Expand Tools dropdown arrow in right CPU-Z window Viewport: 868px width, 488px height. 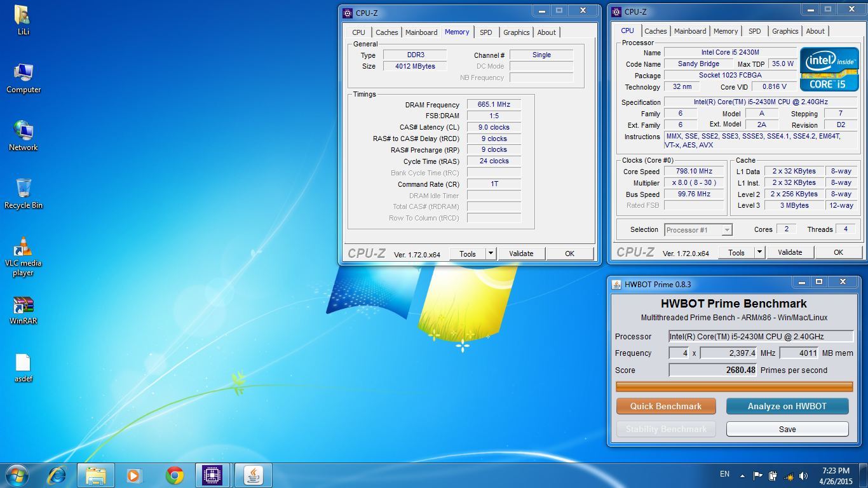click(x=759, y=252)
